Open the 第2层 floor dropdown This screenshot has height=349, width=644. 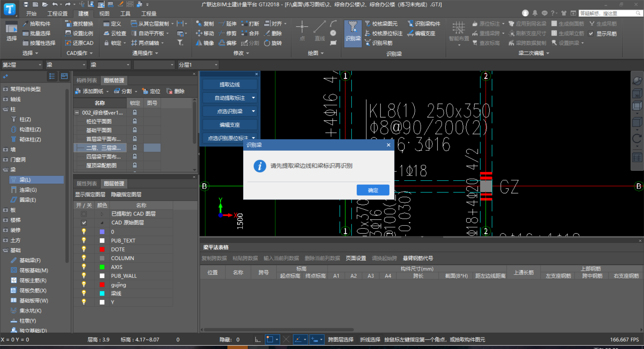pos(22,65)
